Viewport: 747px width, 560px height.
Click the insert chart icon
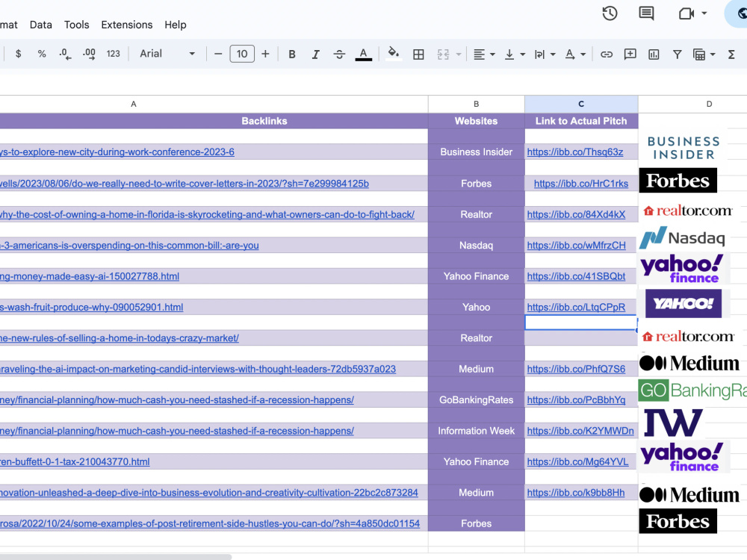point(654,55)
